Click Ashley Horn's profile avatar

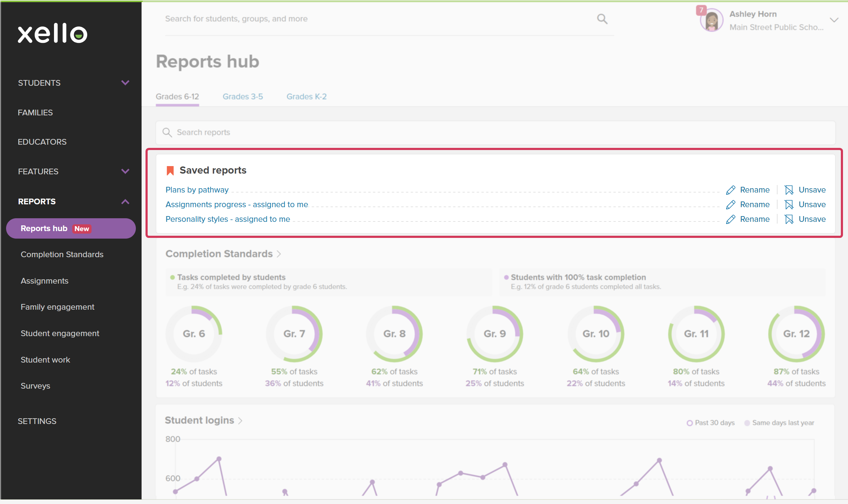point(711,20)
